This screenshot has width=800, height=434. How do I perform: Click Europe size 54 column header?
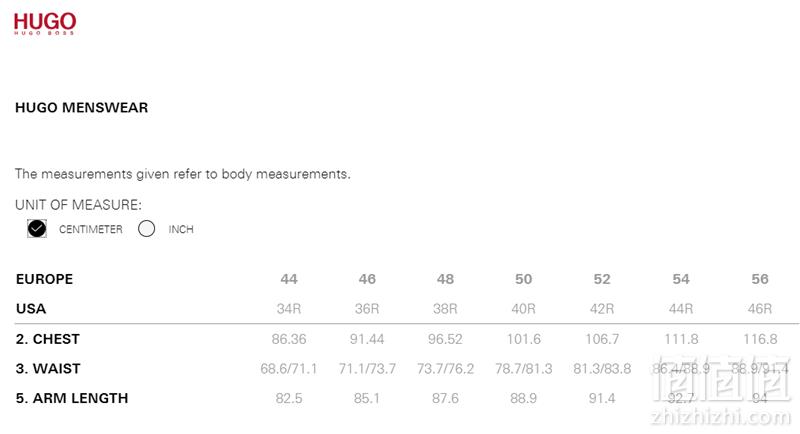click(681, 279)
